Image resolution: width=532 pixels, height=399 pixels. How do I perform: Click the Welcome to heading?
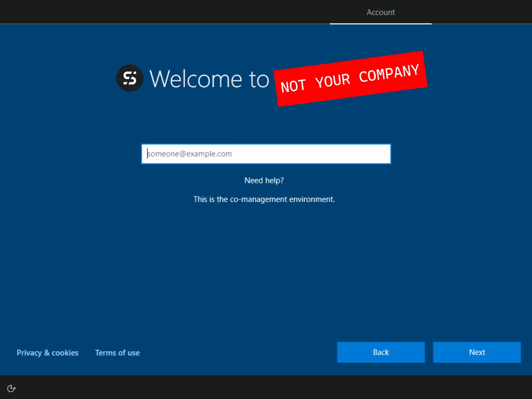tap(209, 79)
